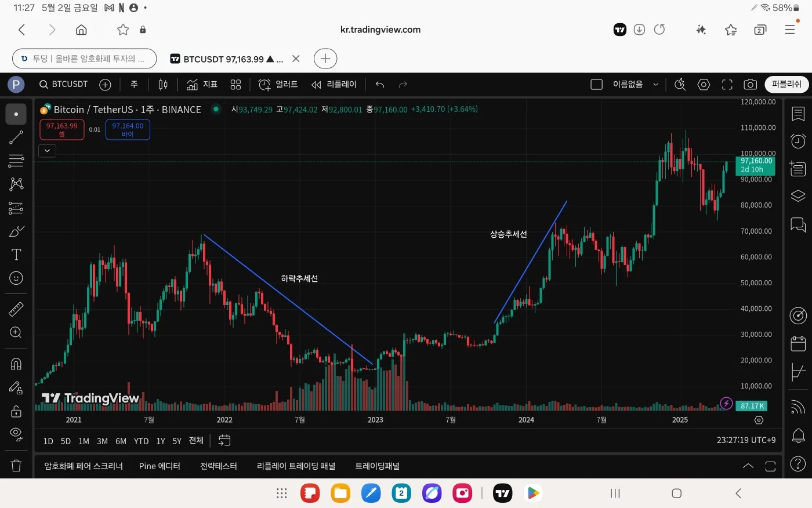Select the Fibonacci retracement tool
The image size is (812, 508).
(x=16, y=161)
